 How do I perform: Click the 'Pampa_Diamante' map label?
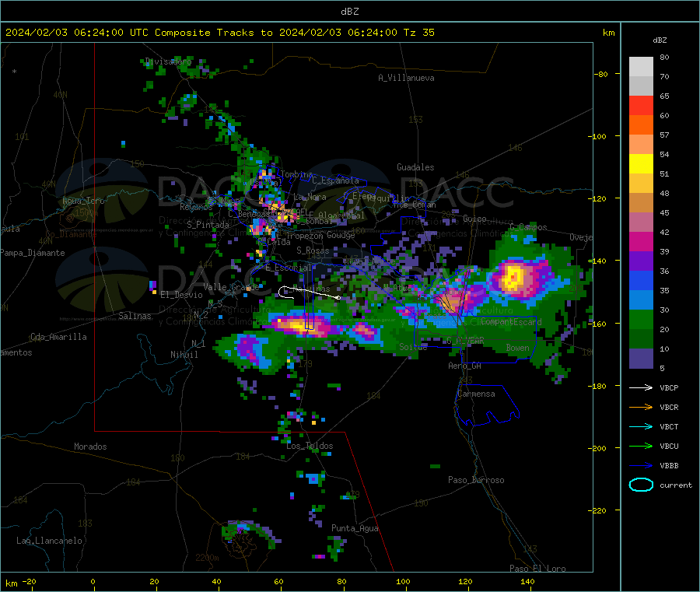coord(32,253)
